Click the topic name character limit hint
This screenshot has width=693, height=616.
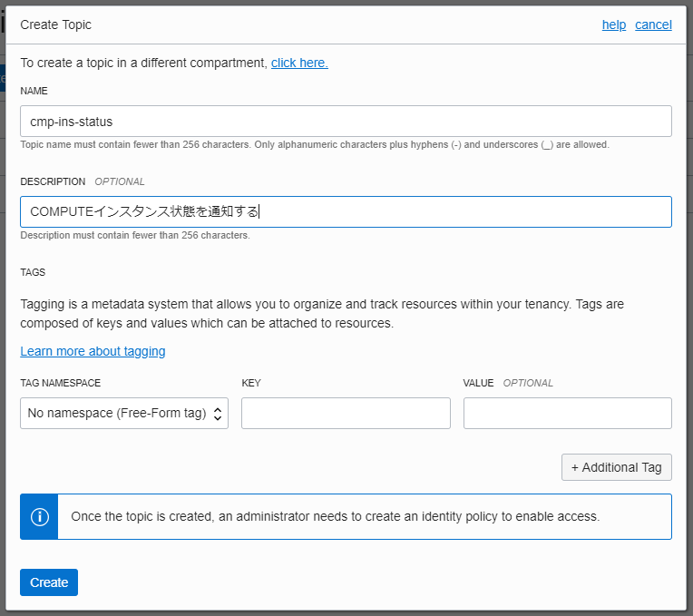click(315, 144)
